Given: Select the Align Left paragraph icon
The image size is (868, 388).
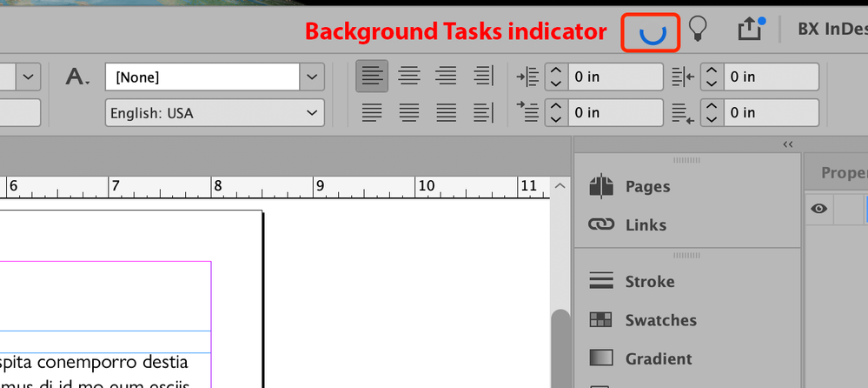Looking at the screenshot, I should (x=372, y=76).
